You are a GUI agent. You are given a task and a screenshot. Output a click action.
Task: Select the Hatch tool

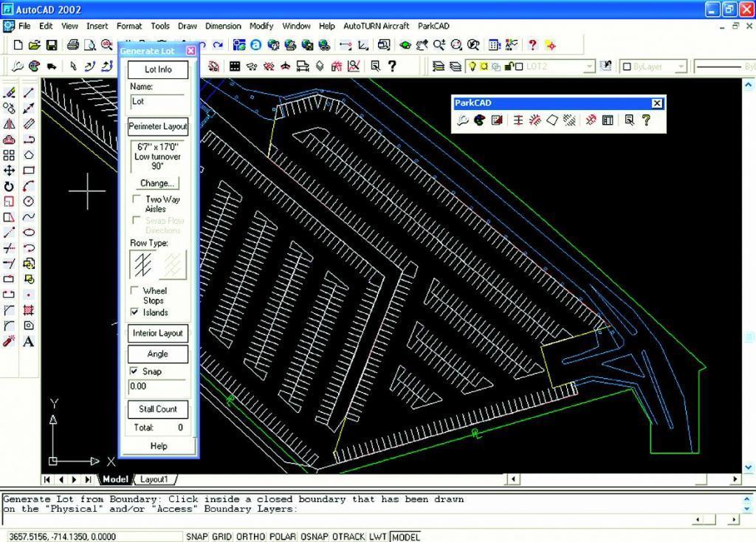coord(29,310)
